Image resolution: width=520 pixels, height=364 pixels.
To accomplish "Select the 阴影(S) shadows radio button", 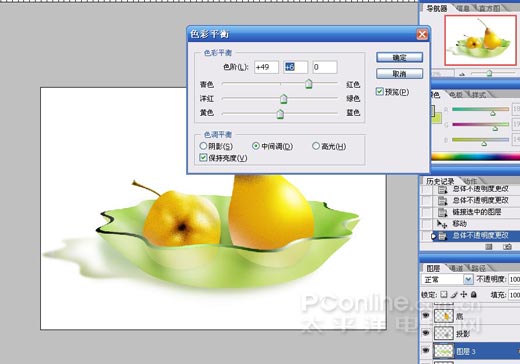I will point(203,146).
